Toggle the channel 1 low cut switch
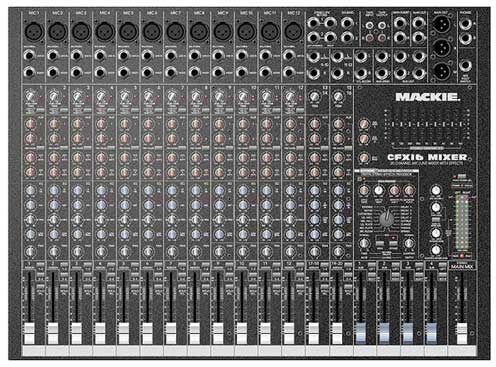The image size is (496, 367). coord(40,109)
